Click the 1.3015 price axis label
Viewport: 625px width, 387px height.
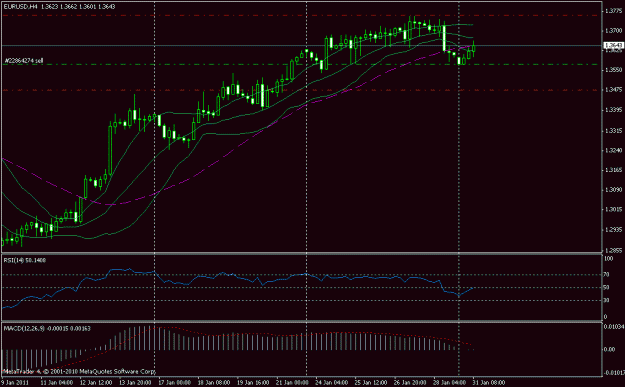pyautogui.click(x=613, y=210)
